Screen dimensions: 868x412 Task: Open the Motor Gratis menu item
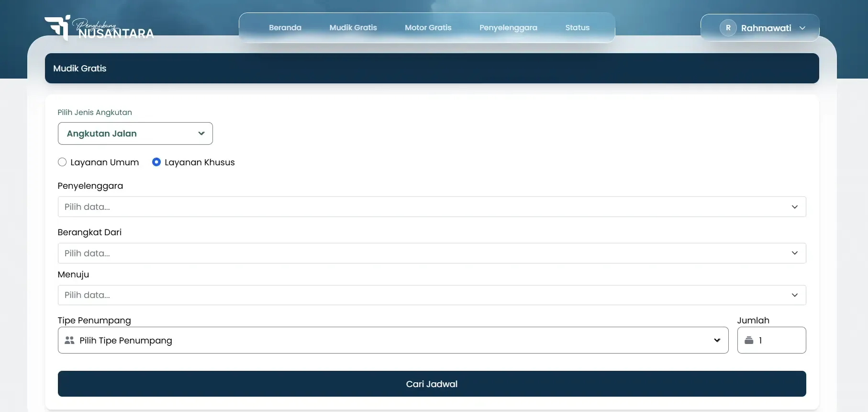pyautogui.click(x=428, y=28)
